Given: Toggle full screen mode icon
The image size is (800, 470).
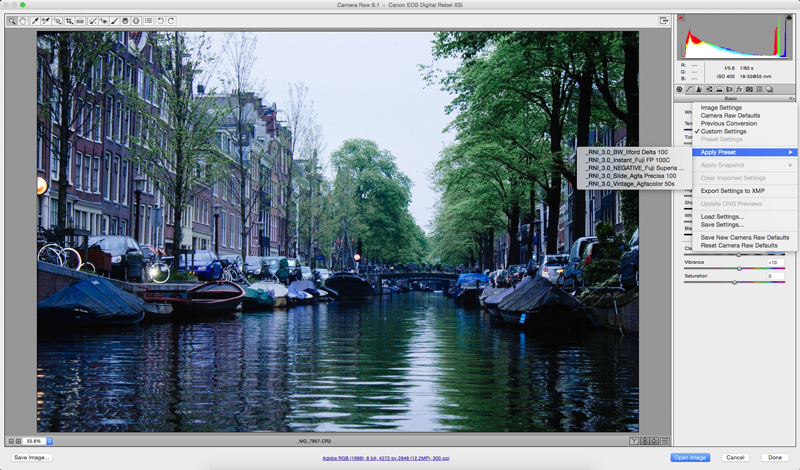Looking at the screenshot, I should [664, 20].
